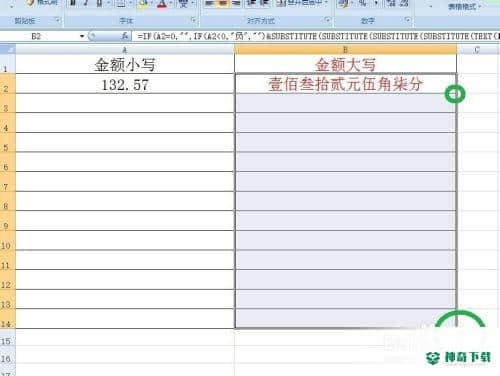Click the decrease indent icon
Screen dimensions: 500x376
252,3
